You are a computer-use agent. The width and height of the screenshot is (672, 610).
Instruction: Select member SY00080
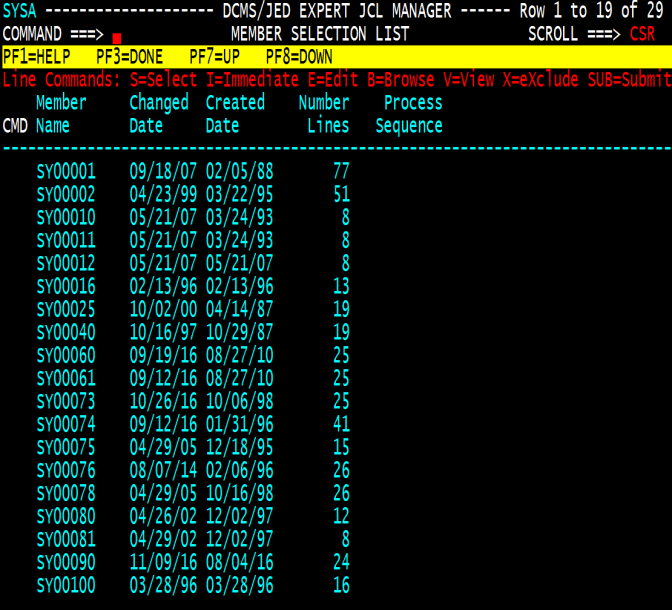pyautogui.click(x=66, y=517)
